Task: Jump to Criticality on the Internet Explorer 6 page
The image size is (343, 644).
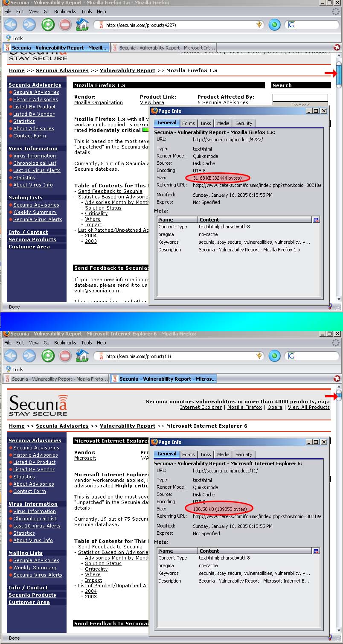Action: pyautogui.click(x=96, y=569)
